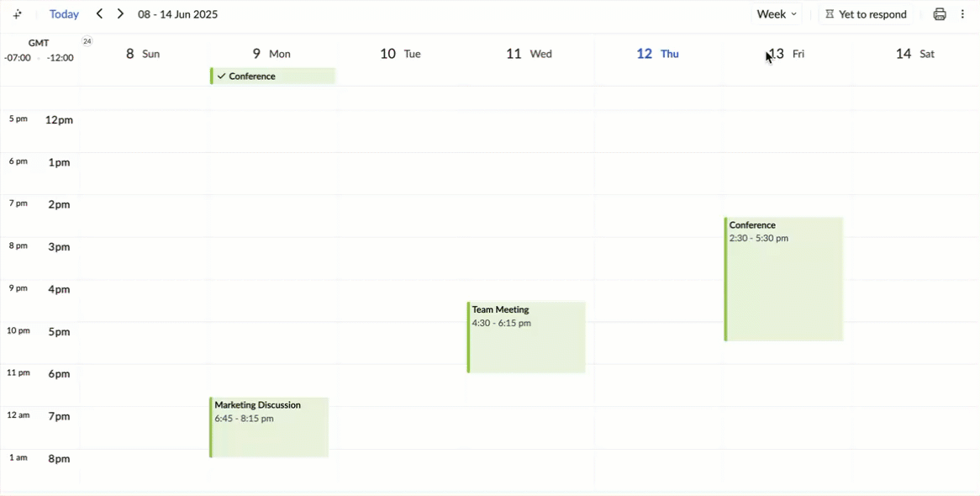Select the 9 Mon day header
The width and height of the screenshot is (980, 496).
[x=271, y=54]
